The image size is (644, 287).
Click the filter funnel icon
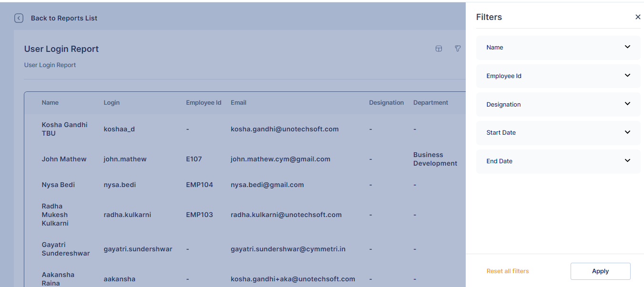pyautogui.click(x=458, y=49)
